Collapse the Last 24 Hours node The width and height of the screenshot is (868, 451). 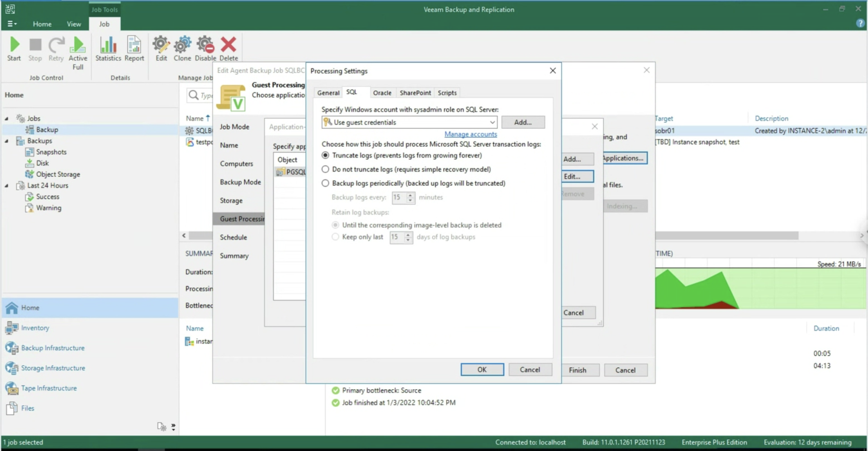coord(7,186)
